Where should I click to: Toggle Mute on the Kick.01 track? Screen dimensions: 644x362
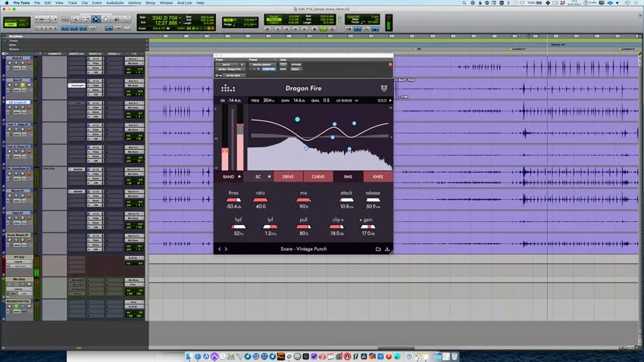click(29, 63)
